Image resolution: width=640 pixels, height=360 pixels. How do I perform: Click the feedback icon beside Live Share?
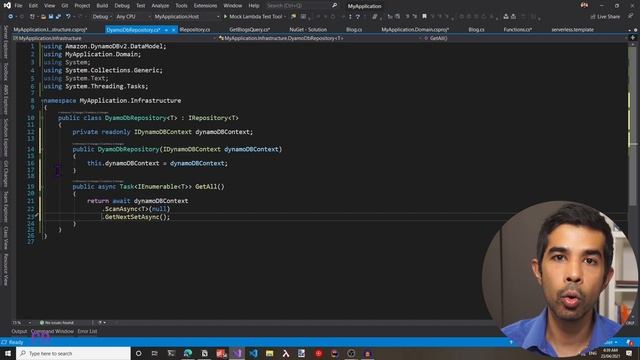(631, 16)
